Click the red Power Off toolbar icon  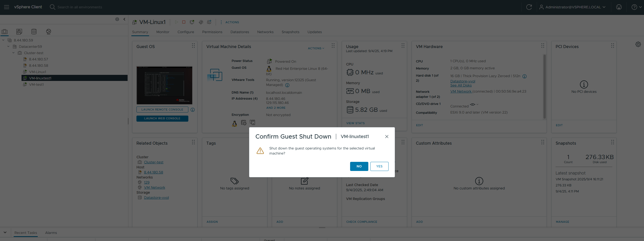coord(184,22)
